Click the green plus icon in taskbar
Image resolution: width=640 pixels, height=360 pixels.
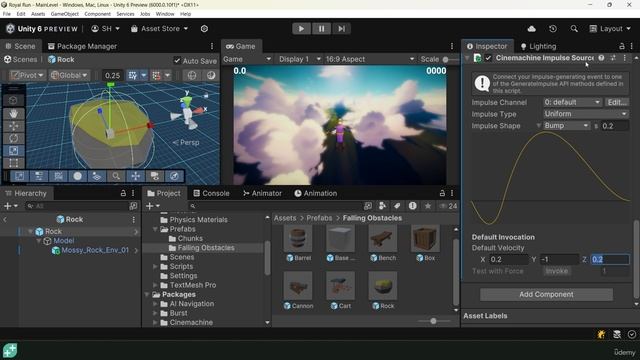tap(10, 351)
